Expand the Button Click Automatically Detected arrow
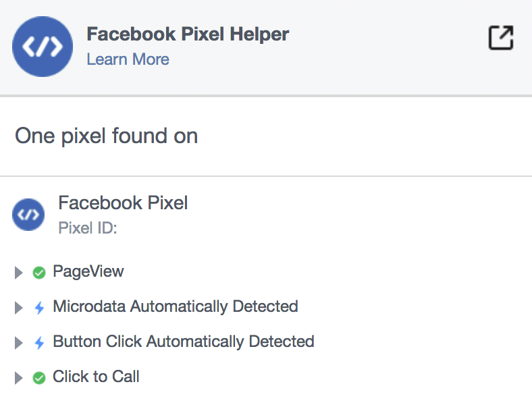This screenshot has width=532, height=405. [19, 343]
